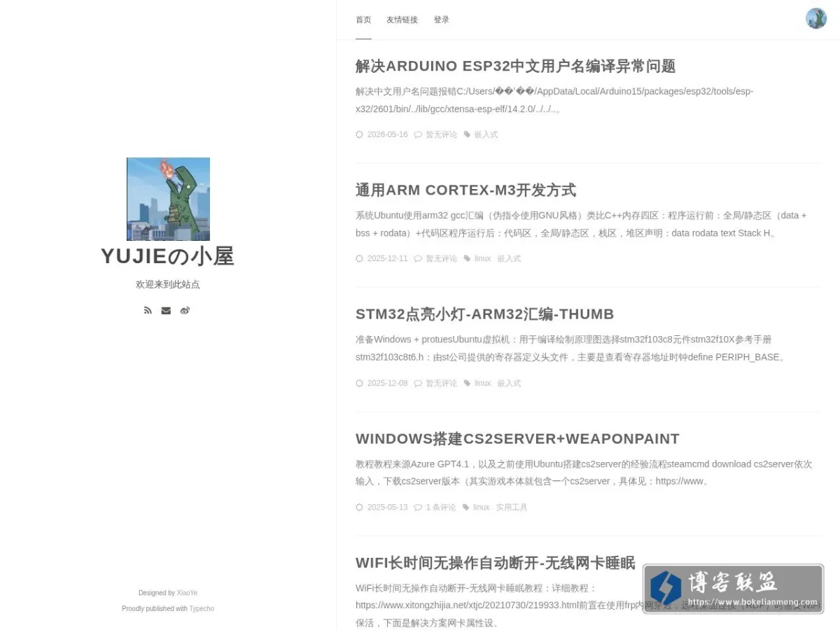Open 暂无评论 on the ESP32 post
840x630 pixels.
tap(441, 134)
